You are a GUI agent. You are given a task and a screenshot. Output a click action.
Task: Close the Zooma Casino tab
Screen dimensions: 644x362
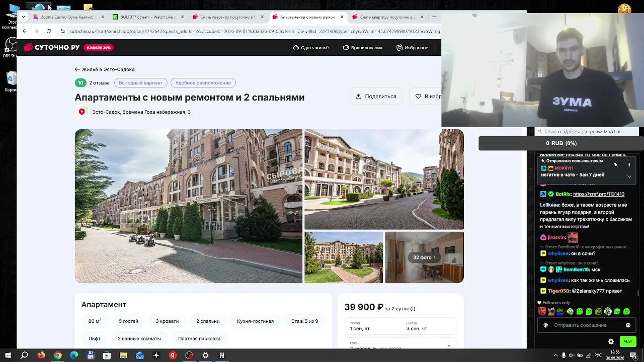pos(103,17)
